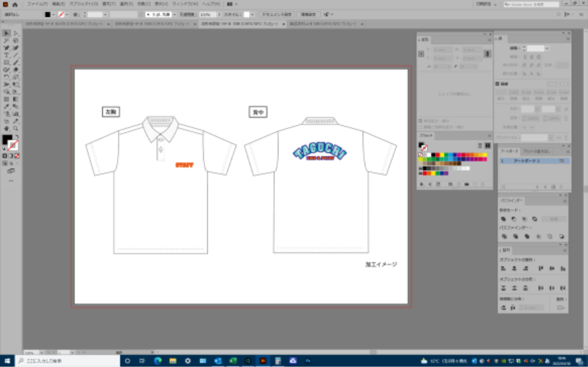The image size is (588, 367).
Task: Click the Windows Start button
Action: click(7, 361)
